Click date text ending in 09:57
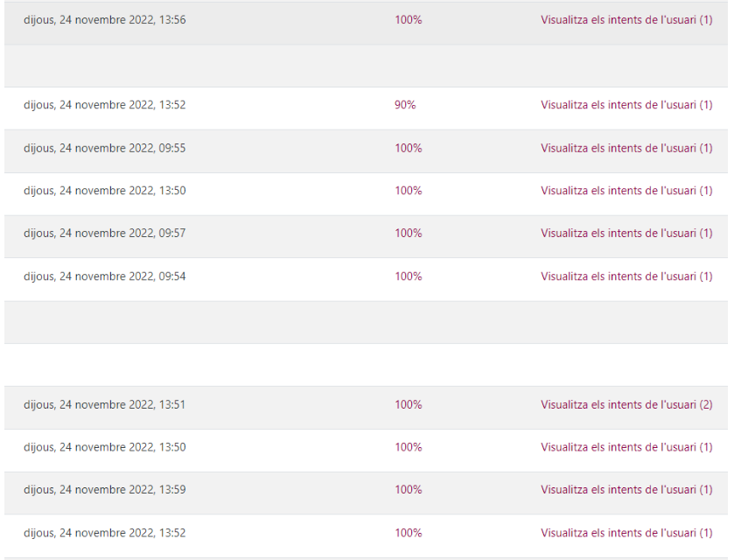Screen dimensions: 734x560 (x=104, y=233)
